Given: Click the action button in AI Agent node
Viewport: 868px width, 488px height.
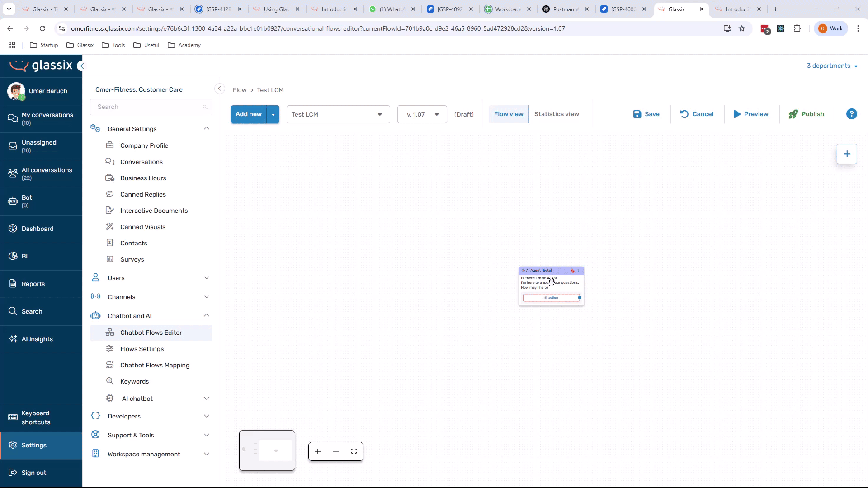Looking at the screenshot, I should pos(551,298).
